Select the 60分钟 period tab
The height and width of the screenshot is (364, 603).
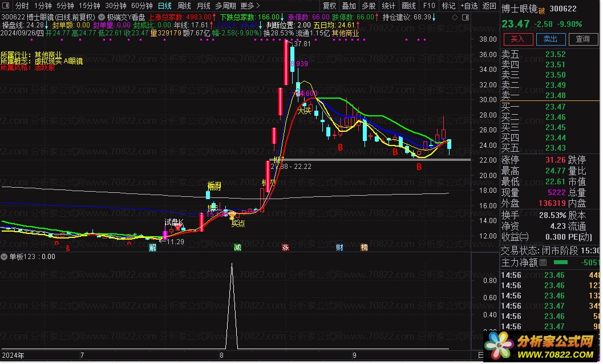[142, 6]
